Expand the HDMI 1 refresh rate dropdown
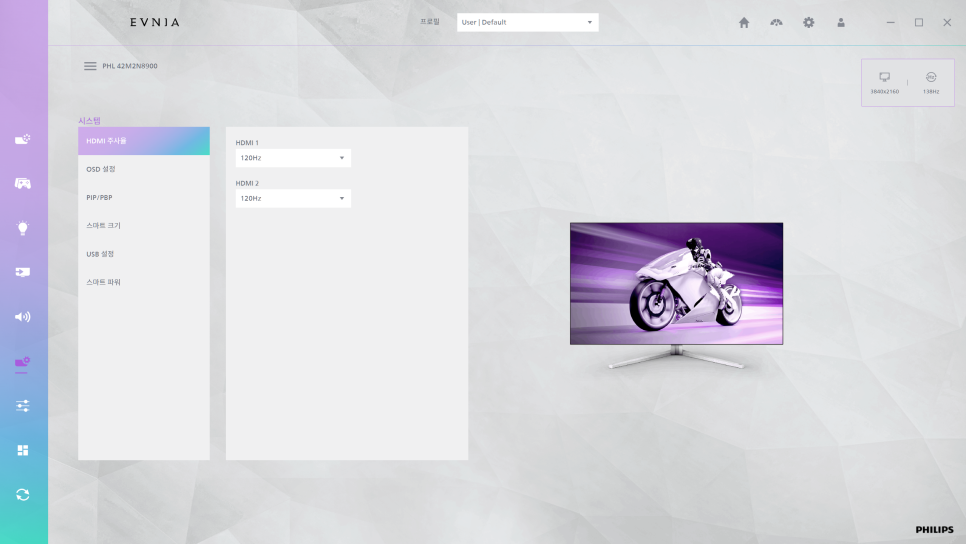The height and width of the screenshot is (544, 966). coord(293,158)
